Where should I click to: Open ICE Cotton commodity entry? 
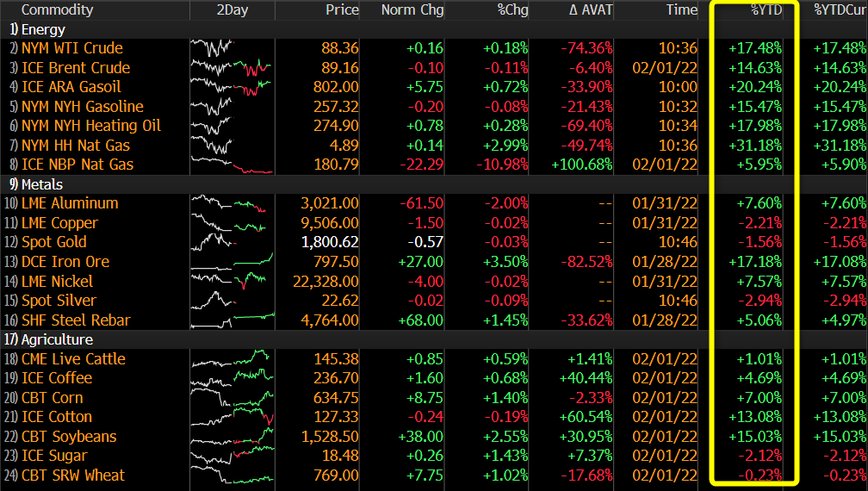point(57,417)
